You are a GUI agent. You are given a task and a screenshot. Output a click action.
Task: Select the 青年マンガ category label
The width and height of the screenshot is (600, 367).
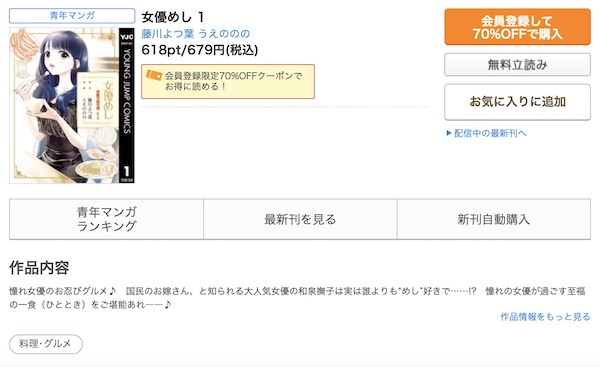tap(72, 16)
